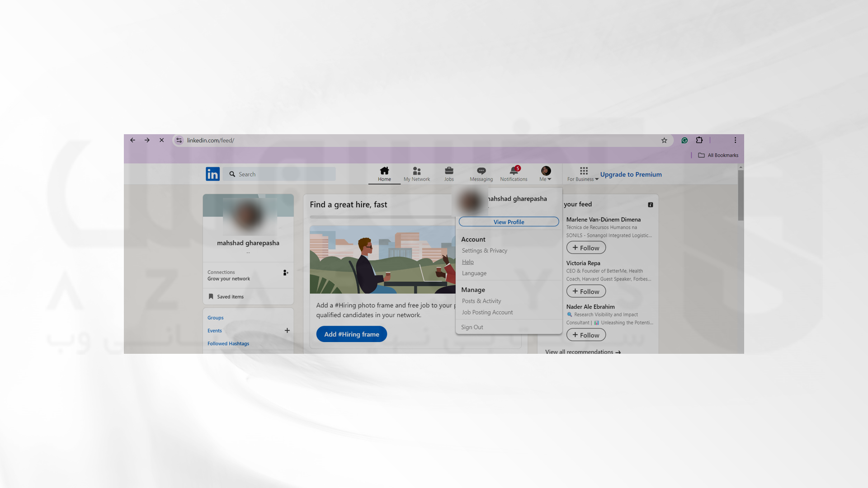
Task: Click Add #Hiring frame button
Action: (352, 333)
